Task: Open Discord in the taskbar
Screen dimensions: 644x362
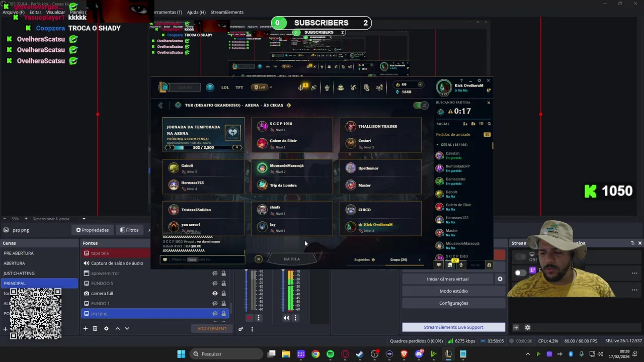Action: (x=419, y=354)
